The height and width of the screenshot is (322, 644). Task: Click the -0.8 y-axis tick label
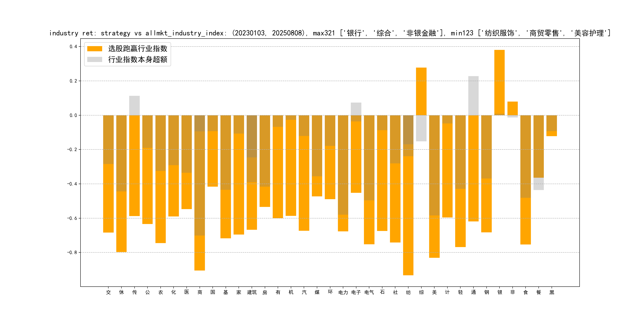(x=72, y=252)
